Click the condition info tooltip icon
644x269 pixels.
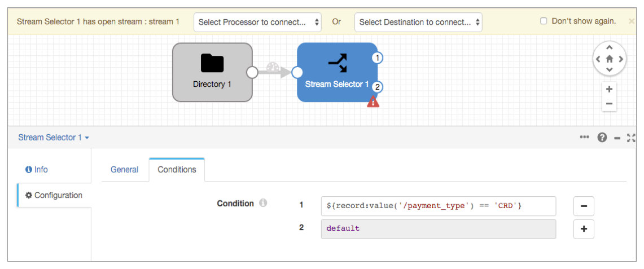(x=263, y=204)
